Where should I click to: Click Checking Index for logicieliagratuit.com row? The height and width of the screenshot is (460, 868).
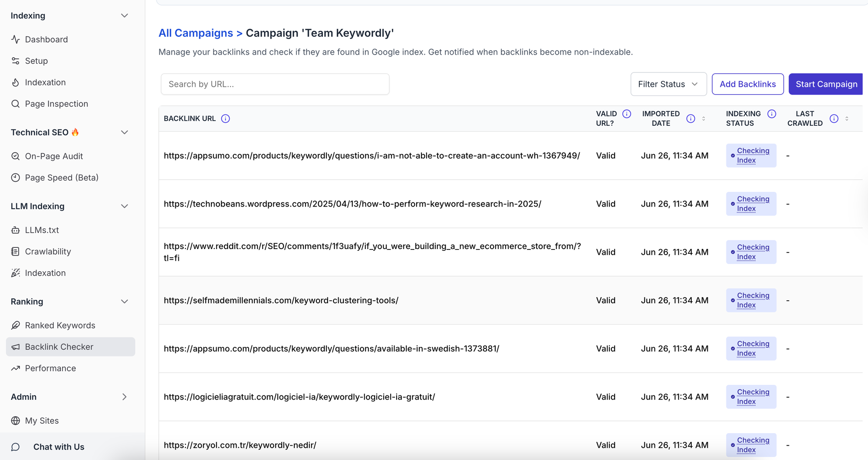point(751,397)
